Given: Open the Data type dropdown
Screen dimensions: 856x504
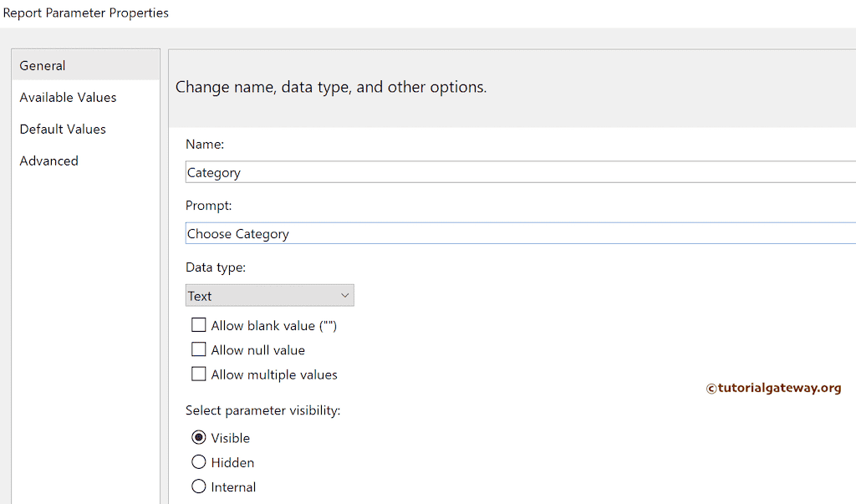Looking at the screenshot, I should point(344,295).
